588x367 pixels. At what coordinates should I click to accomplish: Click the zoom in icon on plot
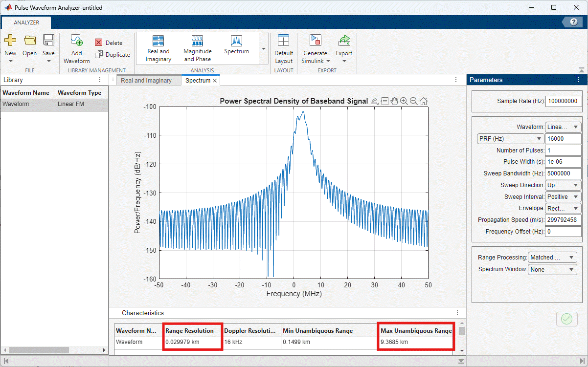pyautogui.click(x=404, y=101)
